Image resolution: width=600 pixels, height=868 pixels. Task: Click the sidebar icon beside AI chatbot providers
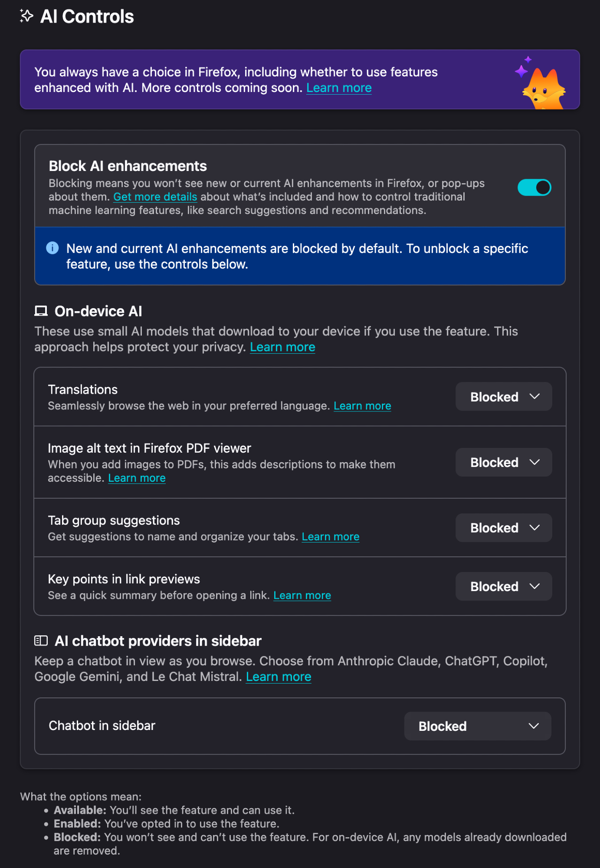(41, 641)
